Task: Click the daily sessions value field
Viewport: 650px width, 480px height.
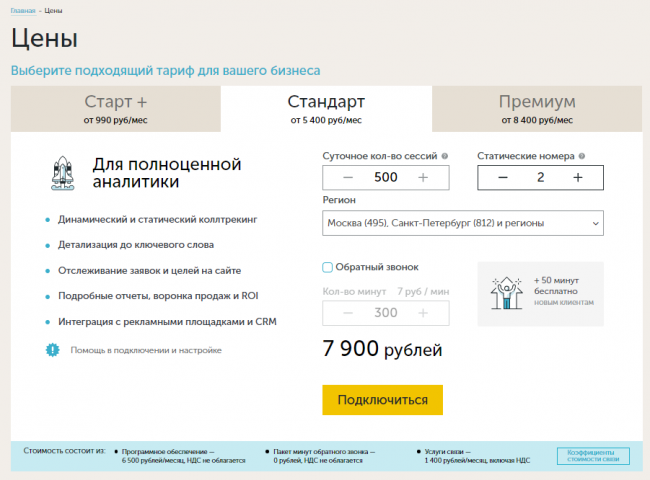Action: 385,177
